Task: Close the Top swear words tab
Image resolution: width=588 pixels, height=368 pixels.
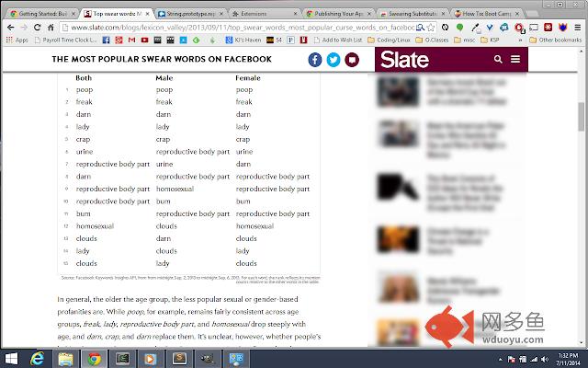Action: [x=147, y=14]
